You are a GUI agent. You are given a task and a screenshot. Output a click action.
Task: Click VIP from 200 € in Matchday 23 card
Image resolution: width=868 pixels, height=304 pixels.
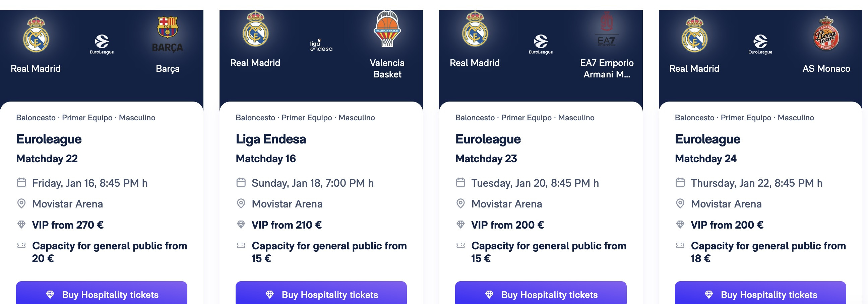point(507,225)
